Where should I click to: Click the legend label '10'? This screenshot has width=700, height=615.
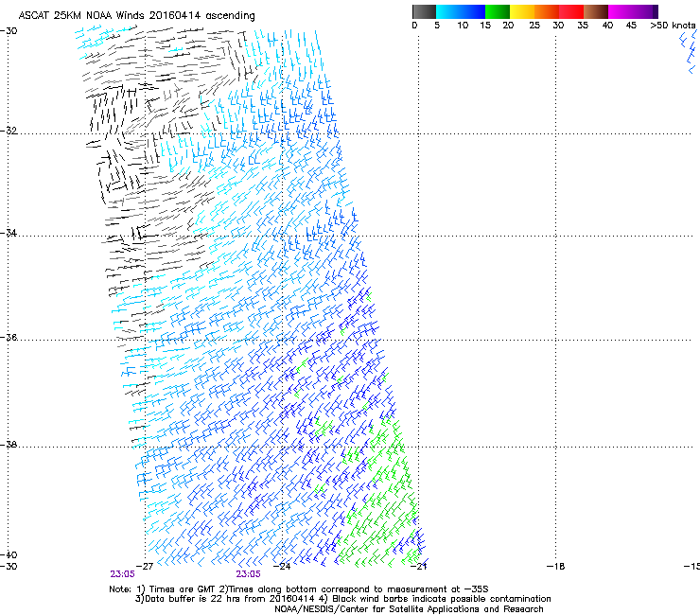(463, 26)
